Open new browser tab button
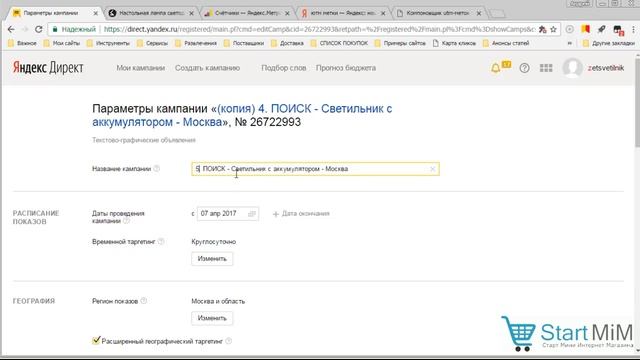This screenshot has height=360, width=640. (x=497, y=14)
